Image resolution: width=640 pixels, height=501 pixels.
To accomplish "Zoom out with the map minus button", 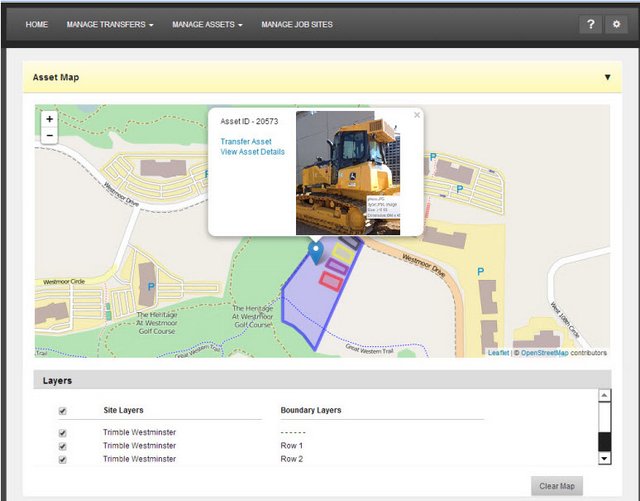I will pyautogui.click(x=49, y=135).
